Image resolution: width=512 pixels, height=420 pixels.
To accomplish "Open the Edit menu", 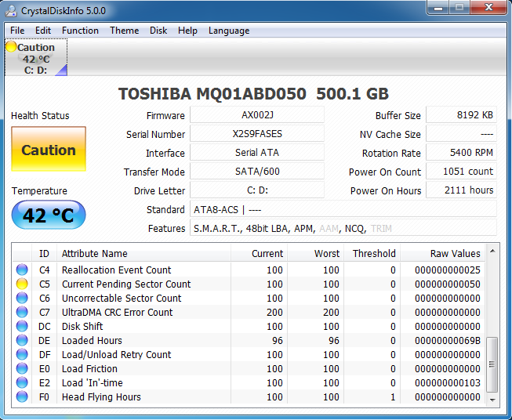I will tap(43, 31).
